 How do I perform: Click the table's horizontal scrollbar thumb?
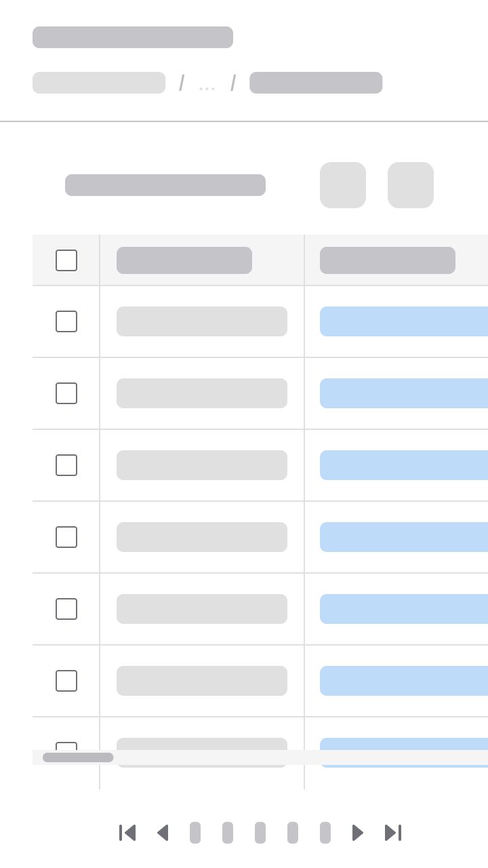click(78, 757)
